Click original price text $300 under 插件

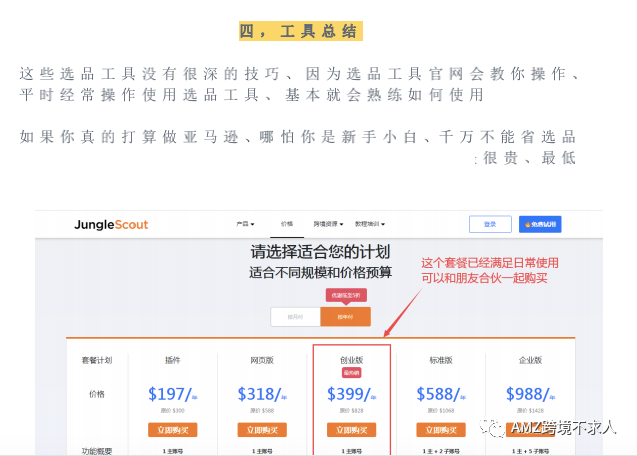(x=173, y=410)
